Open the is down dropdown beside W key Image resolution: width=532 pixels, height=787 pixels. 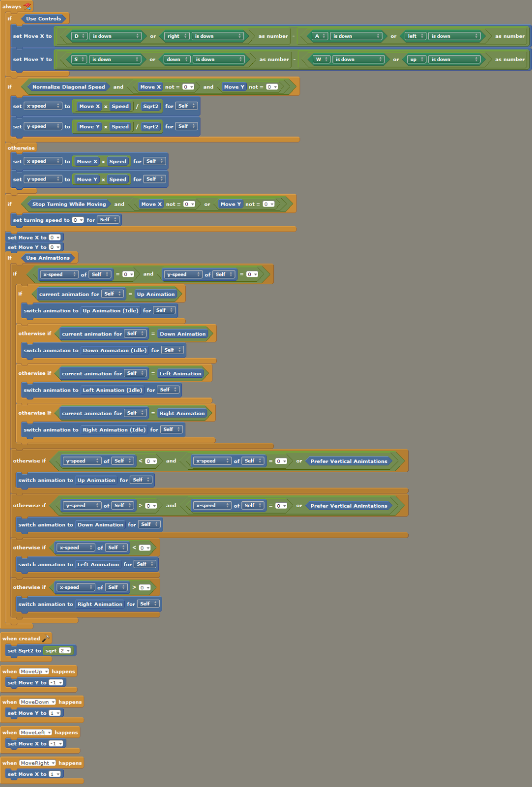[x=358, y=59]
